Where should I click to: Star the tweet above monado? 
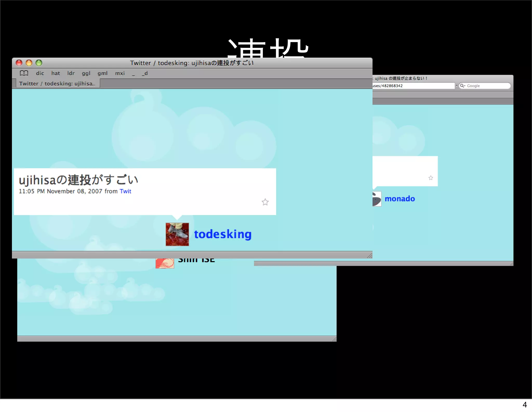[x=431, y=178]
